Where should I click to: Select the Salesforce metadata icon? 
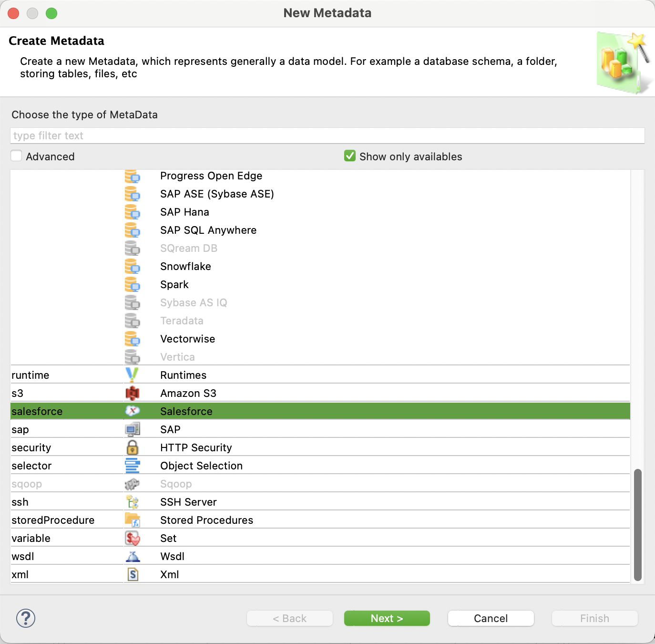(133, 411)
